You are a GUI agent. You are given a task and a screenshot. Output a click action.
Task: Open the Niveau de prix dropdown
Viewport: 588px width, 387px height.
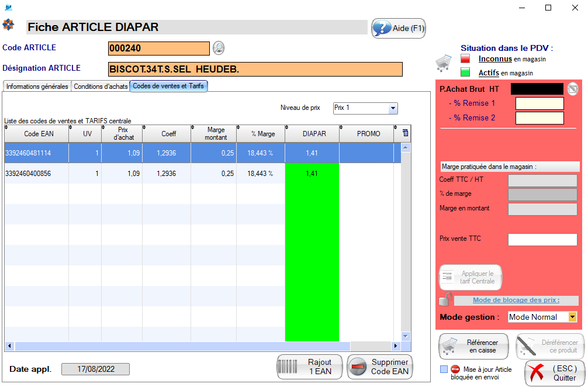[393, 108]
